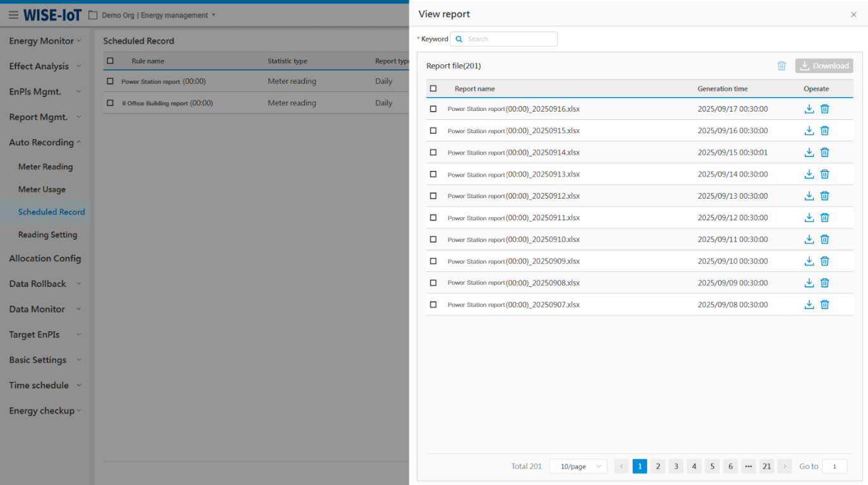This screenshot has height=485, width=868.
Task: Open Meter Reading in the sidebar
Action: click(45, 167)
